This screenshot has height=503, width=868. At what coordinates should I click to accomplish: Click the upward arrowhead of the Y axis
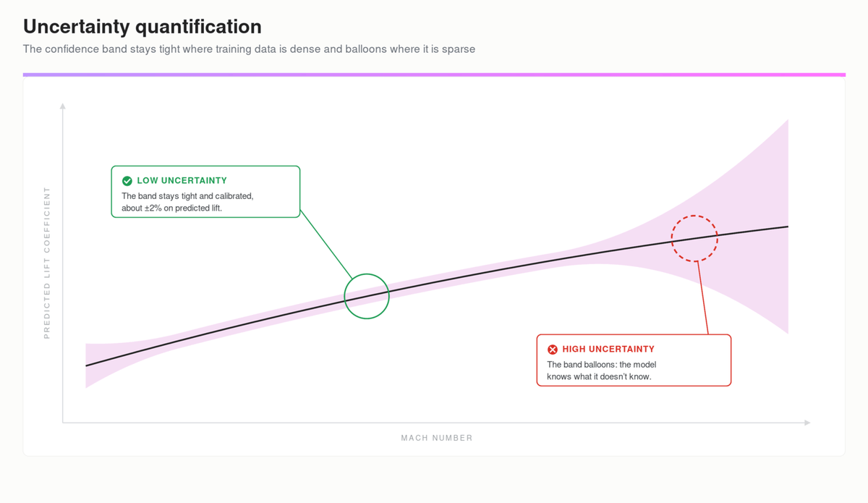(x=63, y=106)
